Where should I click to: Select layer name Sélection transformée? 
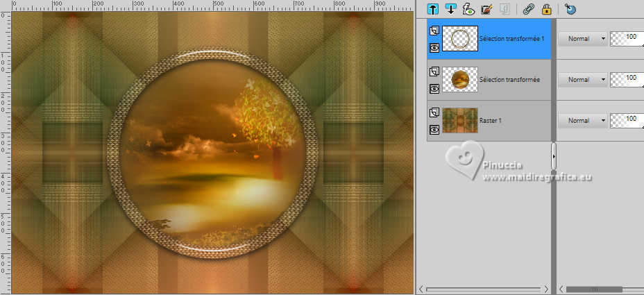click(509, 80)
